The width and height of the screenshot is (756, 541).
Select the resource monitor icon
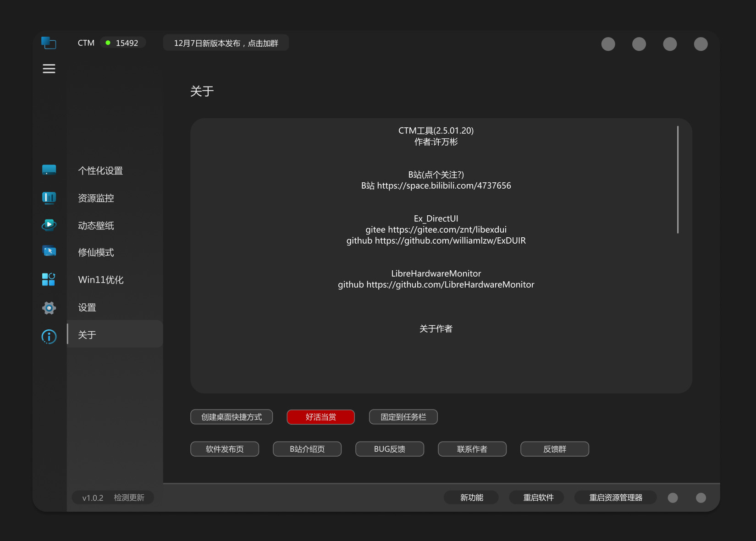coord(49,198)
